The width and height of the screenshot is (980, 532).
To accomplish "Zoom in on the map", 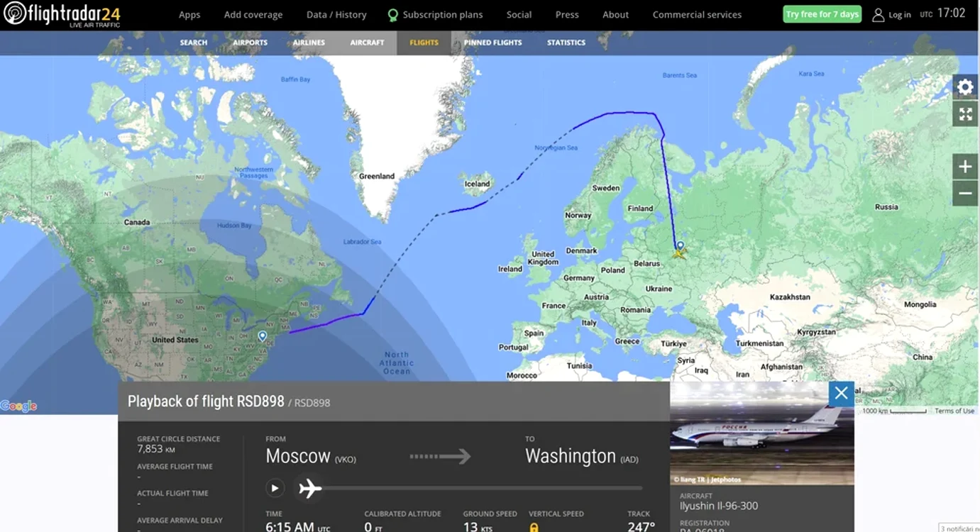I will point(965,167).
